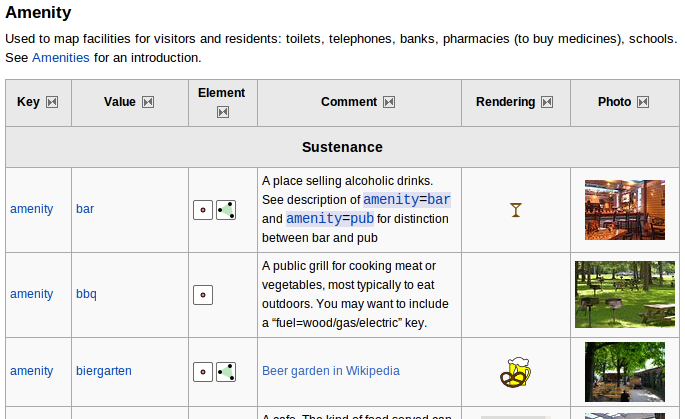Open the Amenities introduction link
The width and height of the screenshot is (685, 419).
click(61, 58)
